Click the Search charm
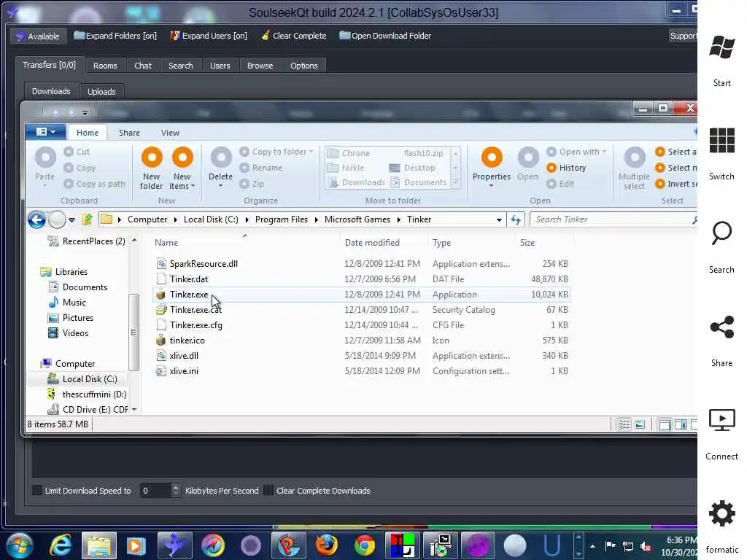This screenshot has height=560, width=747. click(x=721, y=247)
